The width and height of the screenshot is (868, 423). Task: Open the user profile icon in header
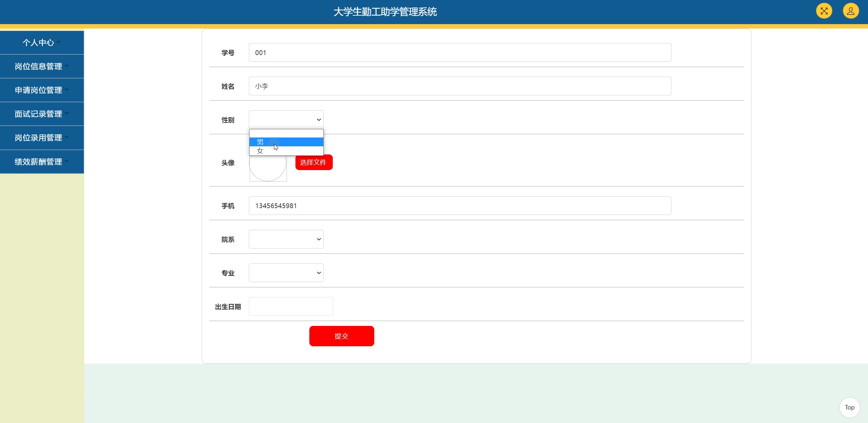851,11
